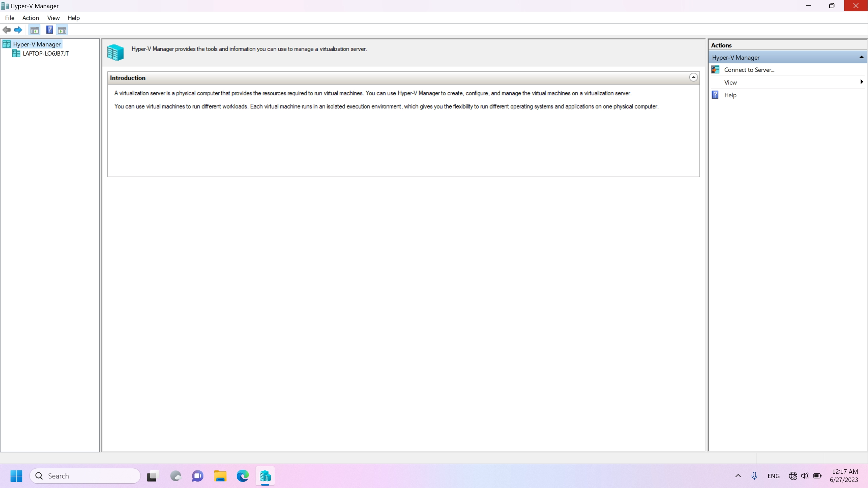
Task: Toggle Show/Hide Action Pane toolbar icon
Action: coord(62,30)
